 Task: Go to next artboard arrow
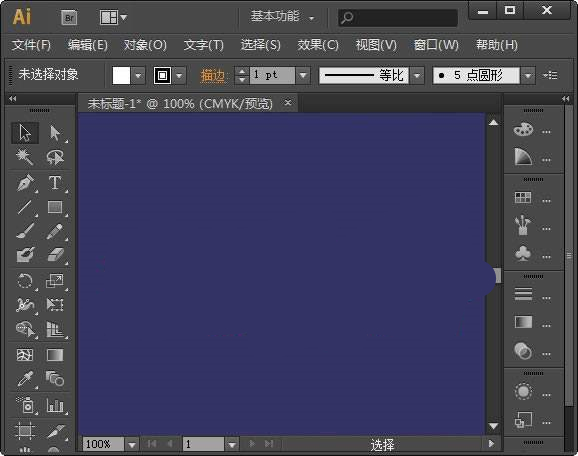coord(252,444)
